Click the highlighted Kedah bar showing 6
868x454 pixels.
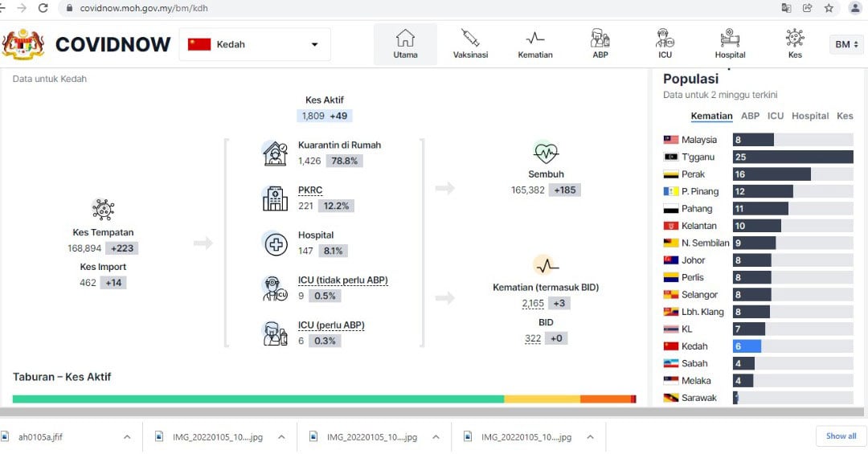tap(747, 346)
